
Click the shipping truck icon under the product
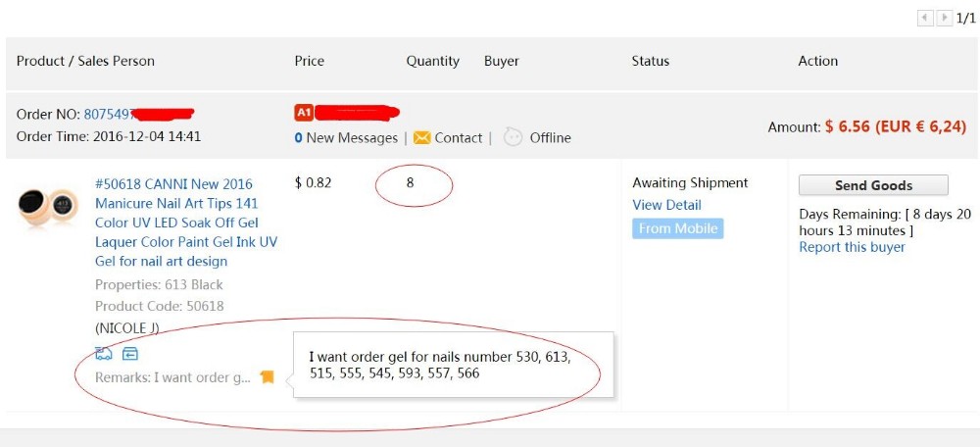coord(104,354)
